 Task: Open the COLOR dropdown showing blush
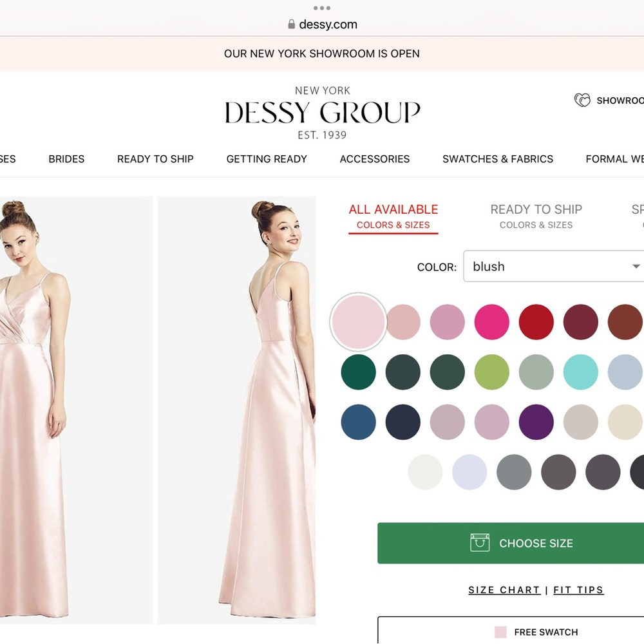(x=553, y=266)
